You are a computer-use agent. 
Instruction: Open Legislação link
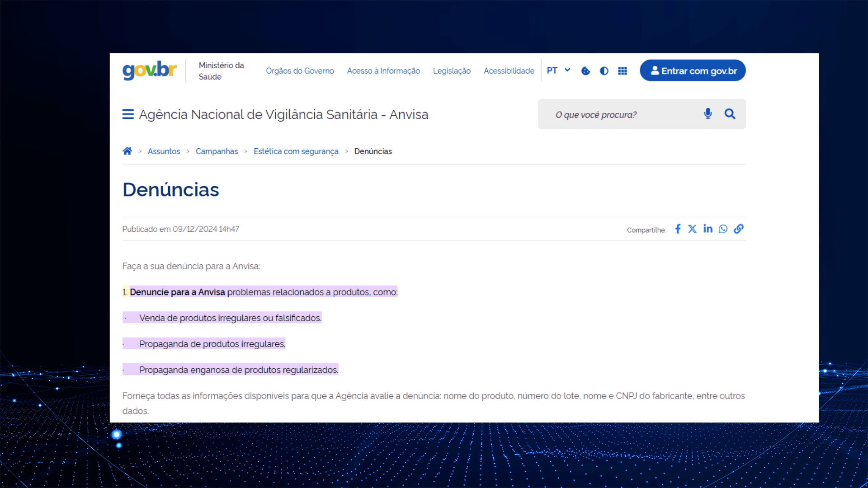(452, 71)
